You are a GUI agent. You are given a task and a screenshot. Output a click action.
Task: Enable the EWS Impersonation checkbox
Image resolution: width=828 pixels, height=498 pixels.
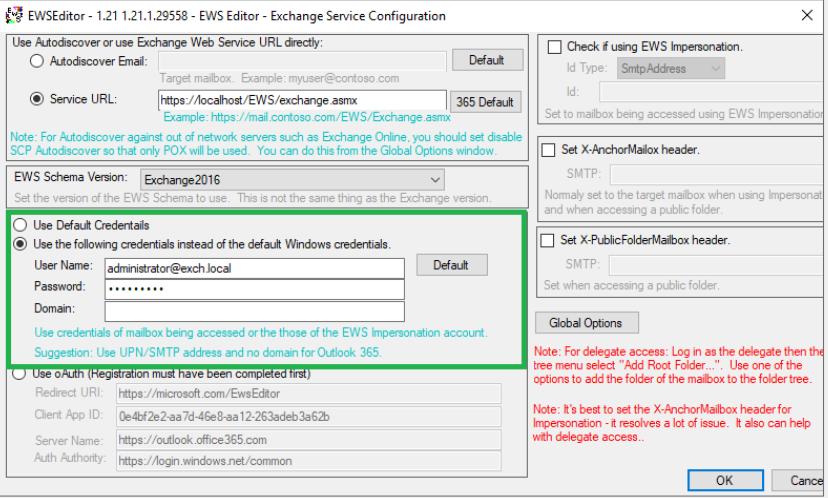pos(554,47)
